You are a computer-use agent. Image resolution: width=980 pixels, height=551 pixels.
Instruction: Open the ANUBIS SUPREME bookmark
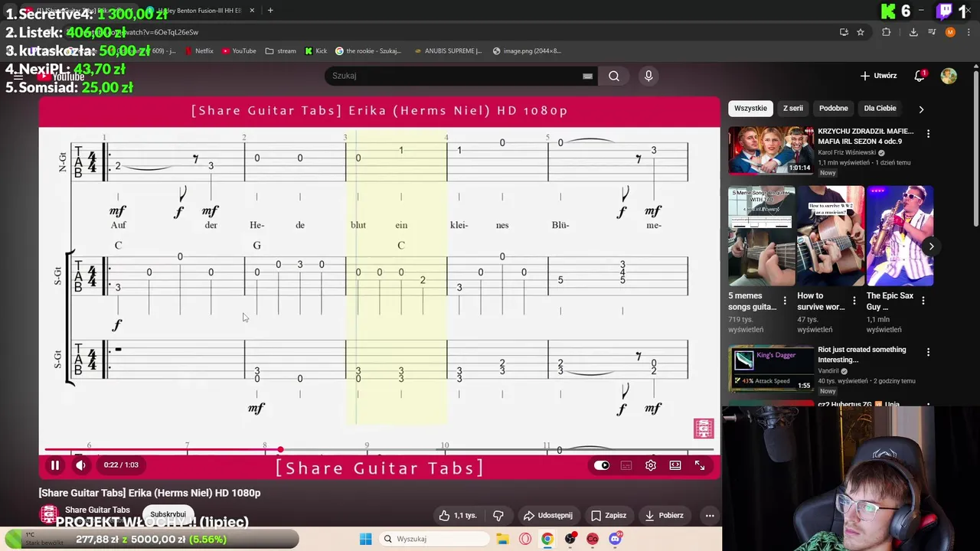[448, 51]
